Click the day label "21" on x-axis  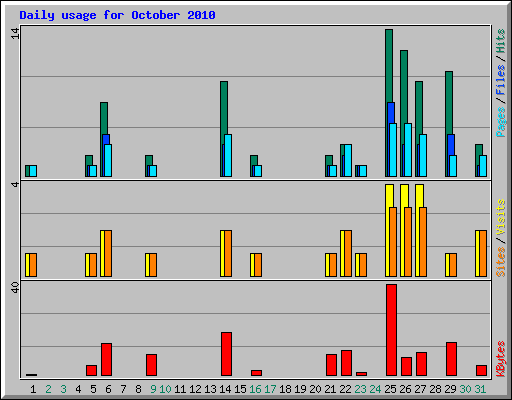(x=330, y=389)
